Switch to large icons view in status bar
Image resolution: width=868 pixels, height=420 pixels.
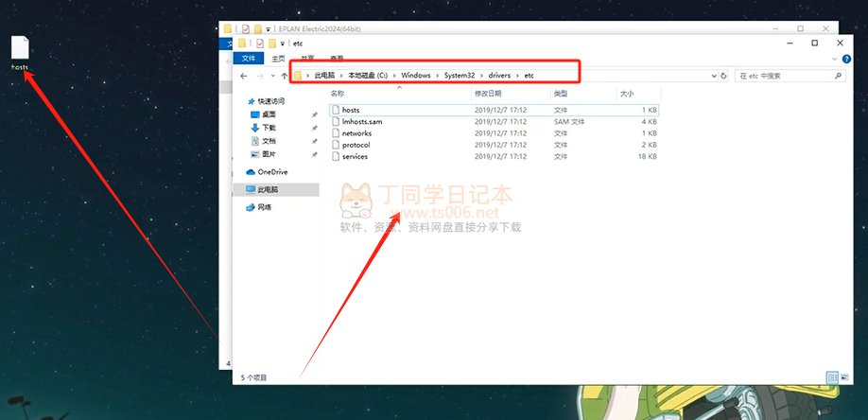pos(843,376)
